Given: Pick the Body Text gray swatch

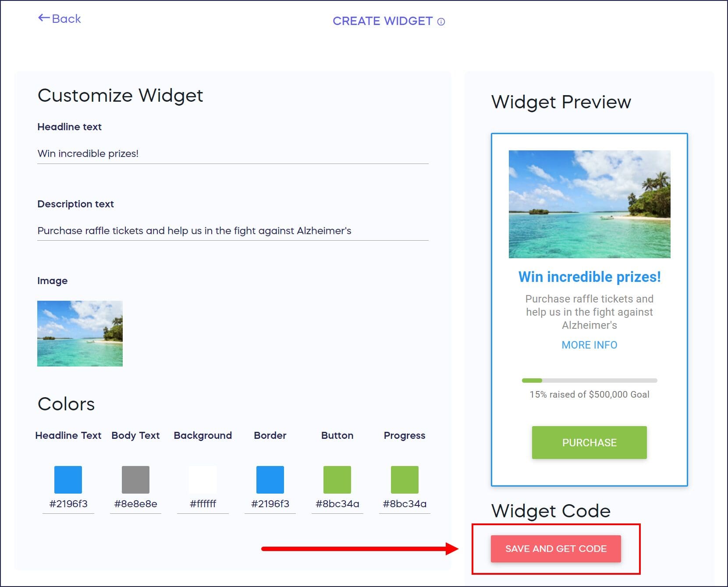Looking at the screenshot, I should pos(135,480).
